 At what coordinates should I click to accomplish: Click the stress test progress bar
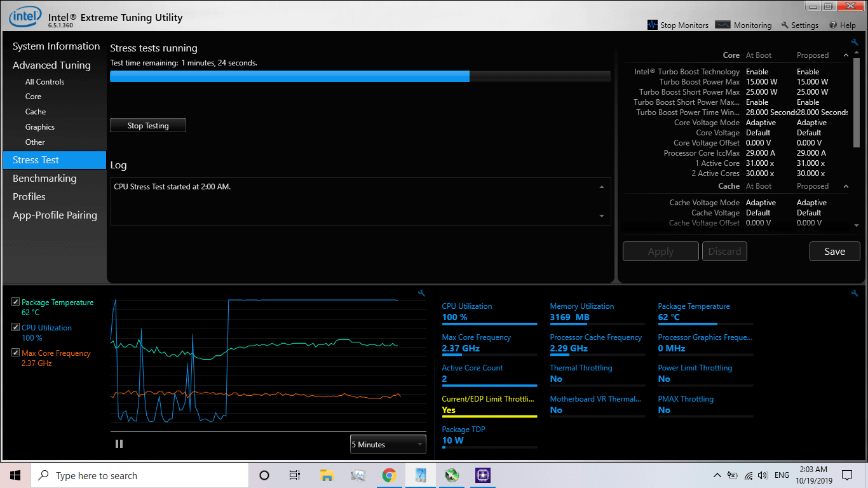[x=360, y=76]
